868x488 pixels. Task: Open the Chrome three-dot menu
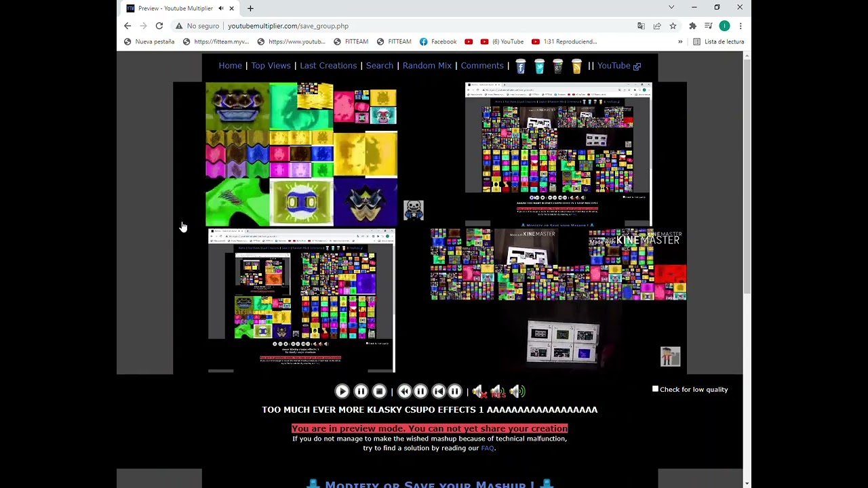741,26
